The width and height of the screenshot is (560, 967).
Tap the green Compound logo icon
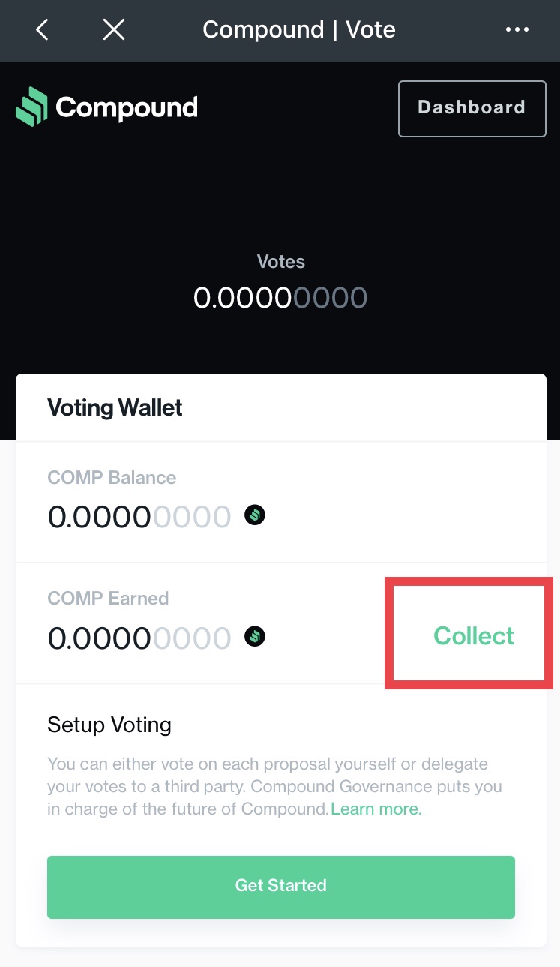[31, 107]
